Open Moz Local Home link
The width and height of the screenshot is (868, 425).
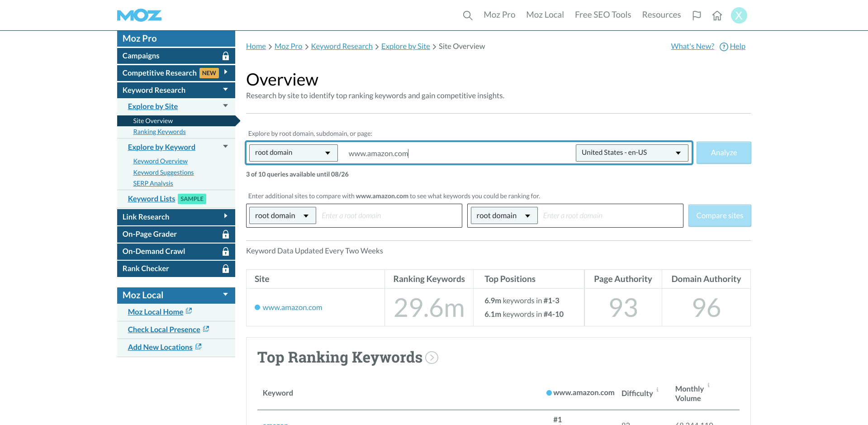pyautogui.click(x=156, y=312)
